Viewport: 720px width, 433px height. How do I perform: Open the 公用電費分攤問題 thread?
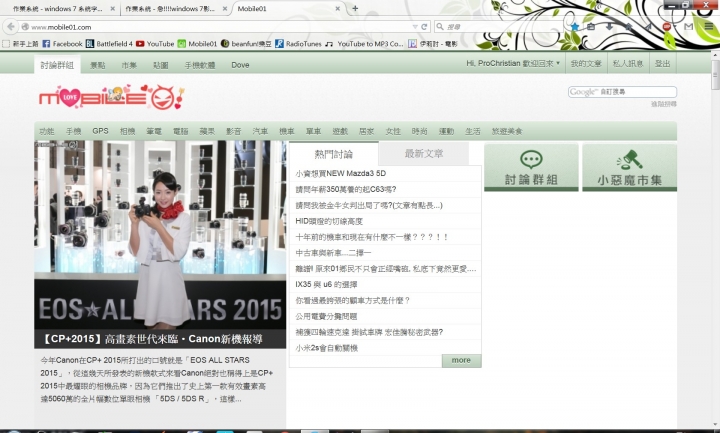pyautogui.click(x=326, y=316)
